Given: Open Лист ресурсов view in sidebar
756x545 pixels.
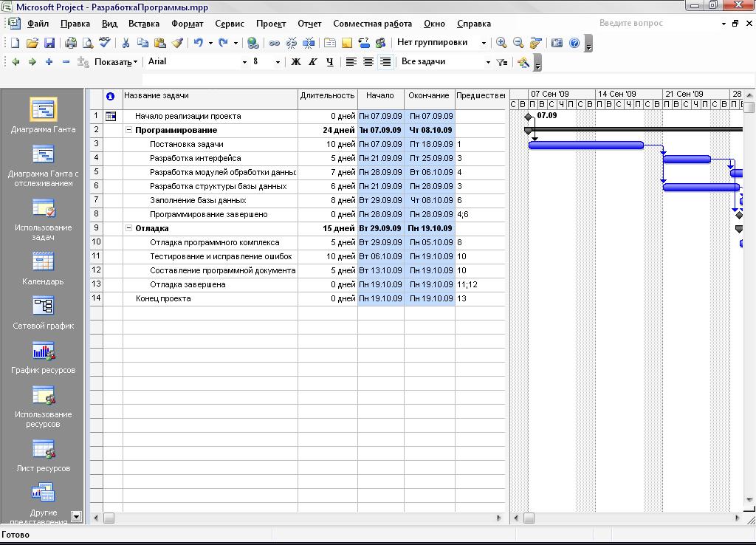Looking at the screenshot, I should click(43, 456).
